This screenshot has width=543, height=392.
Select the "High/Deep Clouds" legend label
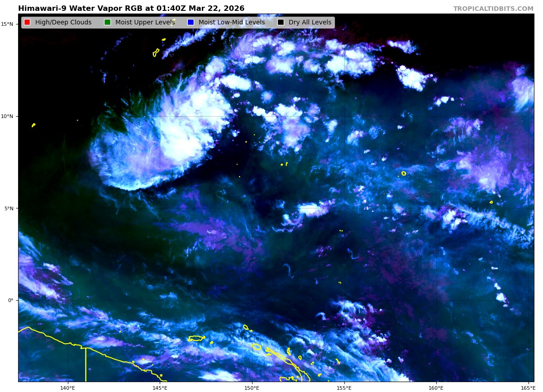[63, 23]
